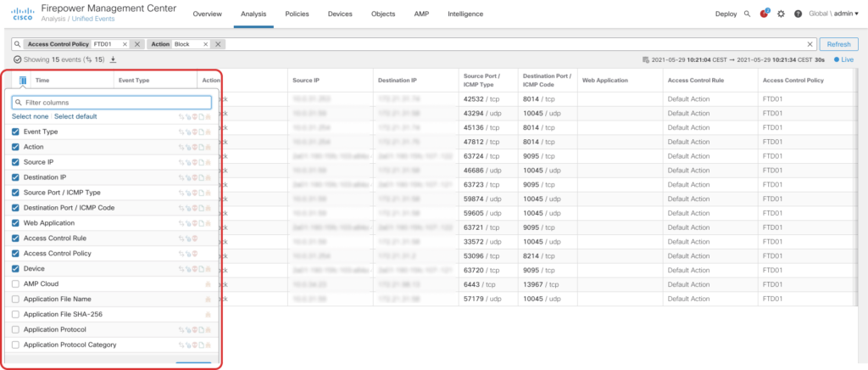Enable the Application File SHA-256 column
This screenshot has width=868, height=370.
pos(15,314)
